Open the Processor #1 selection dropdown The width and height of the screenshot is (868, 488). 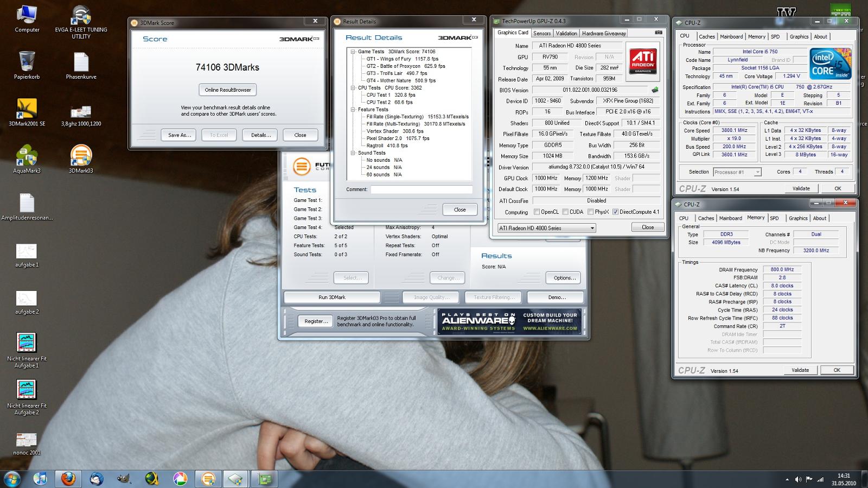click(737, 172)
